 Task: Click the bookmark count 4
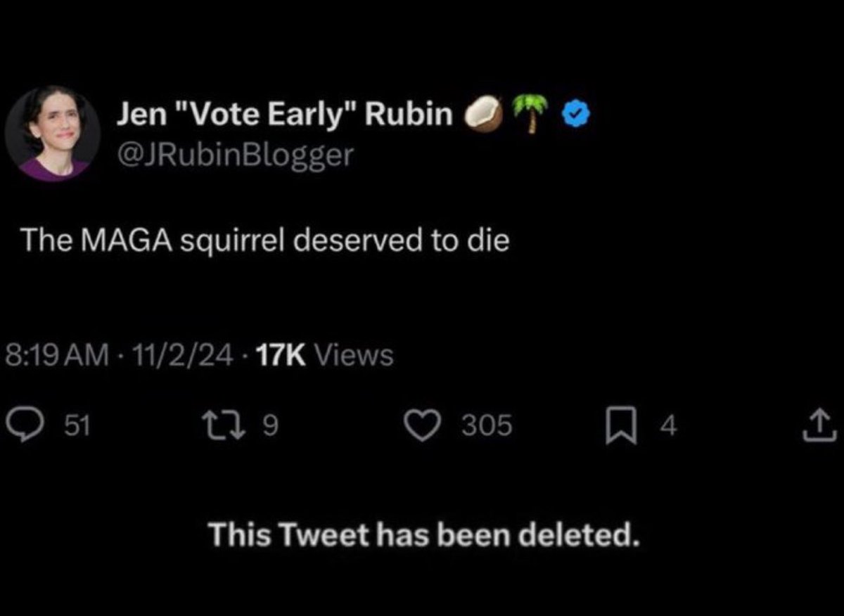[670, 425]
